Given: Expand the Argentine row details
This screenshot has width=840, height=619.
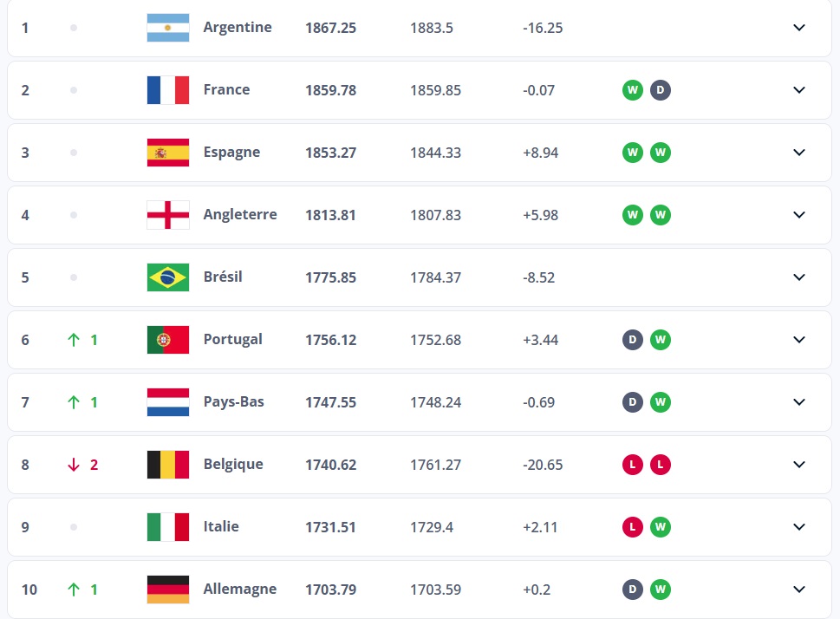Looking at the screenshot, I should (x=798, y=28).
